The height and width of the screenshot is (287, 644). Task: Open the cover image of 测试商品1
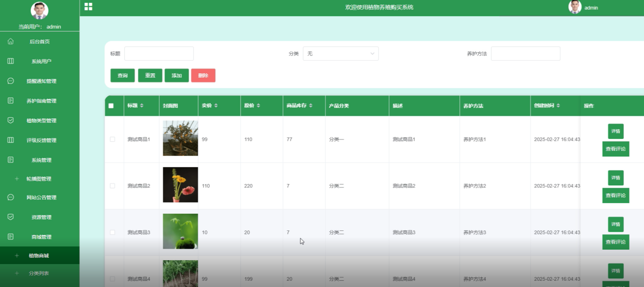[180, 138]
